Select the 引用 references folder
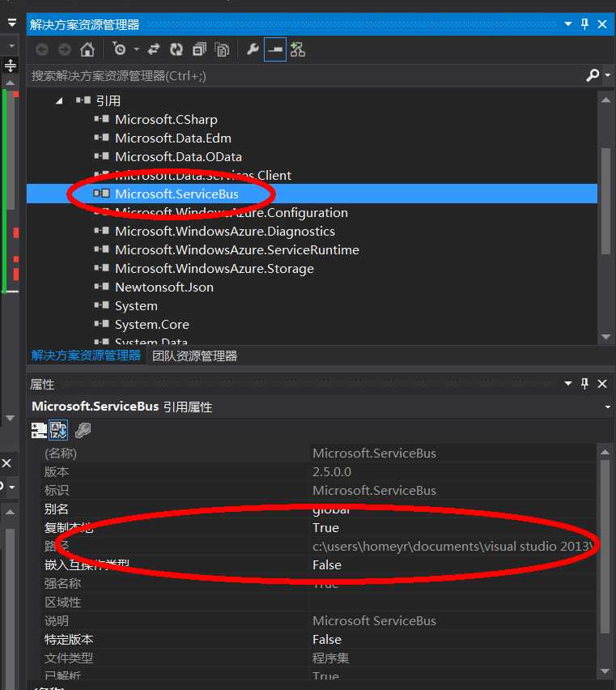This screenshot has width=616, height=690. pos(108,100)
